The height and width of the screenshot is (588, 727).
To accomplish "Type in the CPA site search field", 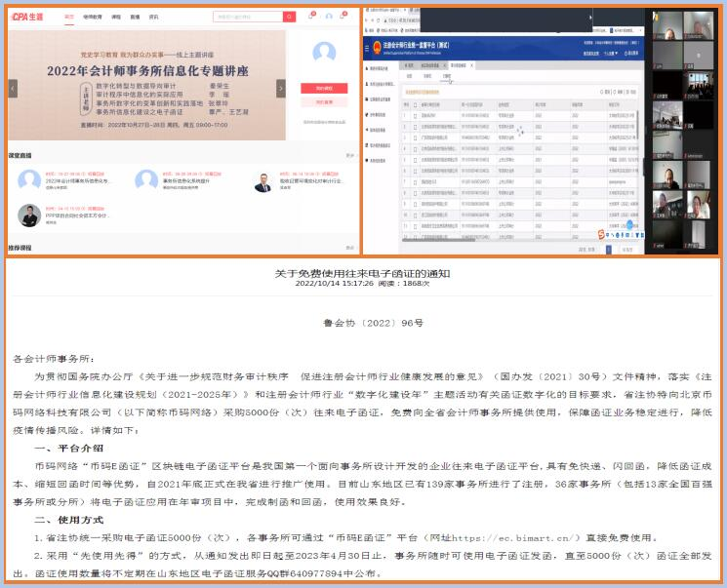I will 247,17.
